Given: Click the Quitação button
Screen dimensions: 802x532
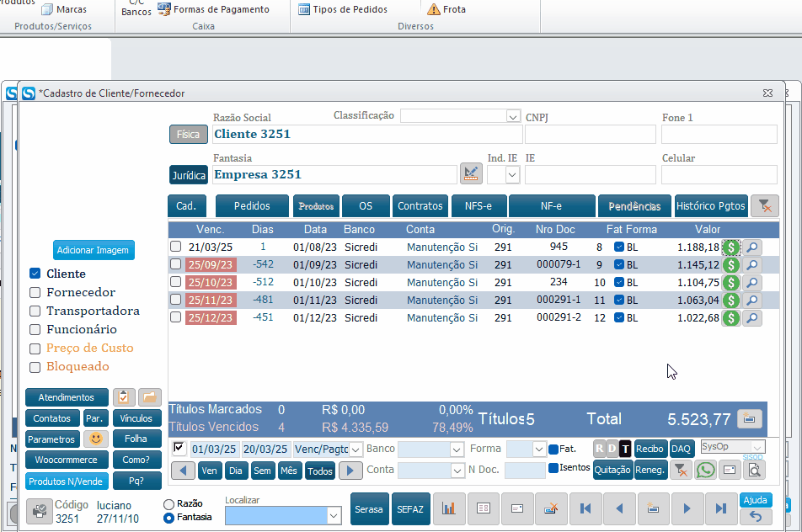Looking at the screenshot, I should click(x=612, y=470).
